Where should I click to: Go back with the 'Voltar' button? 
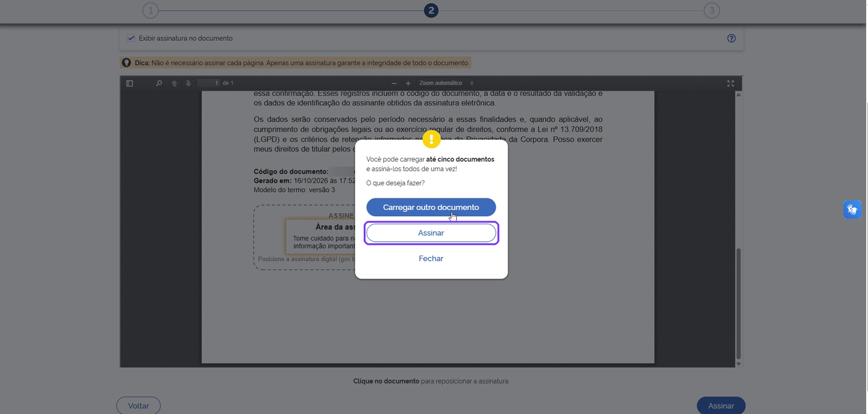coord(139,406)
